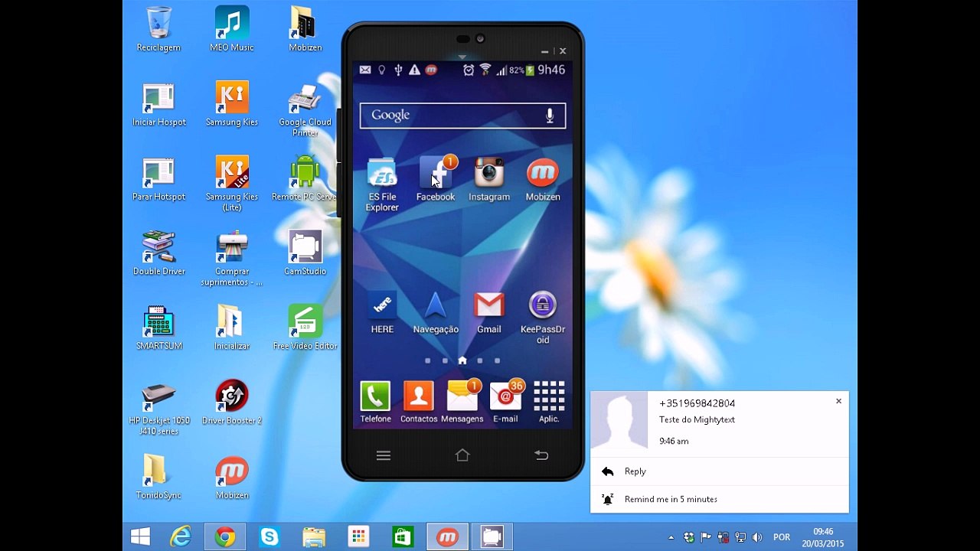Go to the first home screen page dot
This screenshot has width=980, height=551.
427,360
